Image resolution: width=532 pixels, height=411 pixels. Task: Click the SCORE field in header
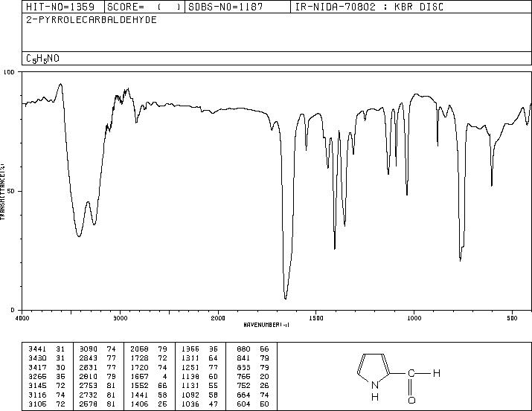pyautogui.click(x=144, y=7)
